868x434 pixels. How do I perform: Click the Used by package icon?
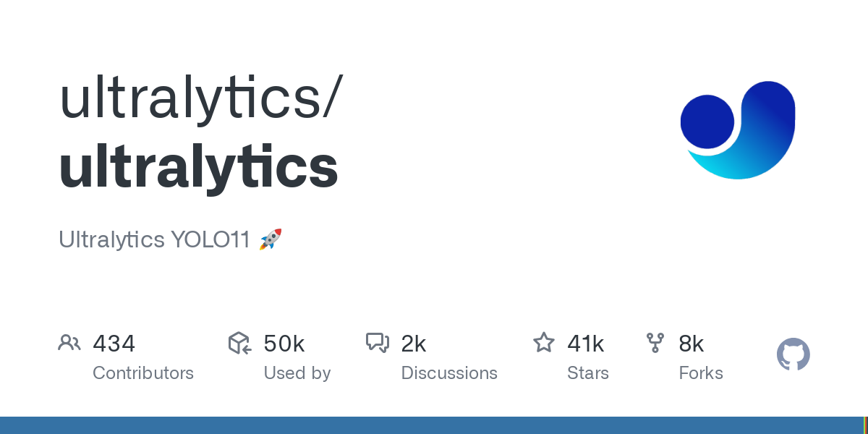click(239, 343)
